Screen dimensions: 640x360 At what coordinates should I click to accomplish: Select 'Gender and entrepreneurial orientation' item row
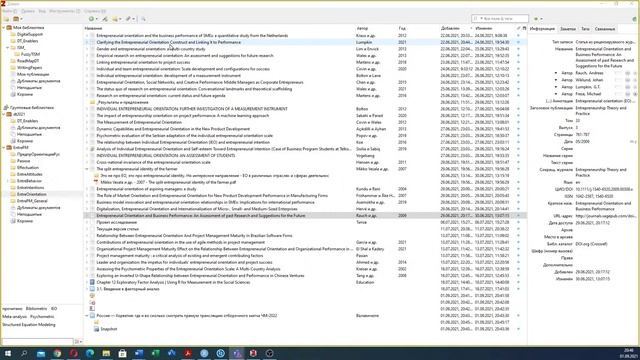(x=305, y=49)
